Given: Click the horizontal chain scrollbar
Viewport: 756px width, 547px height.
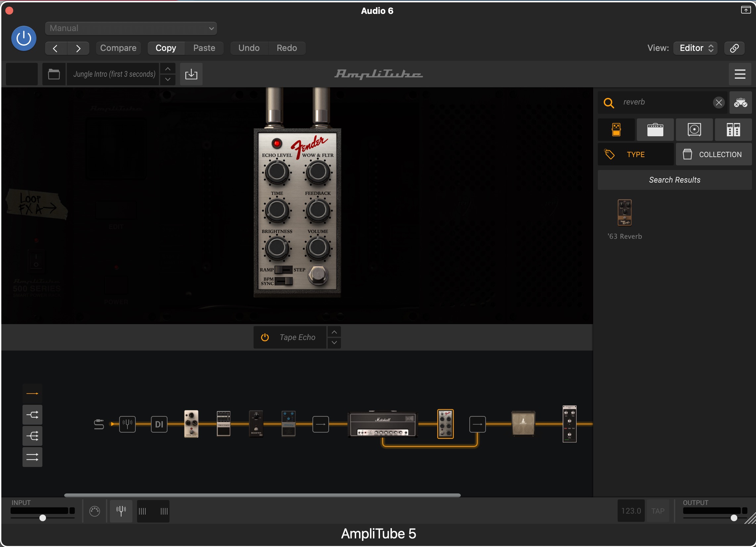Looking at the screenshot, I should (262, 496).
